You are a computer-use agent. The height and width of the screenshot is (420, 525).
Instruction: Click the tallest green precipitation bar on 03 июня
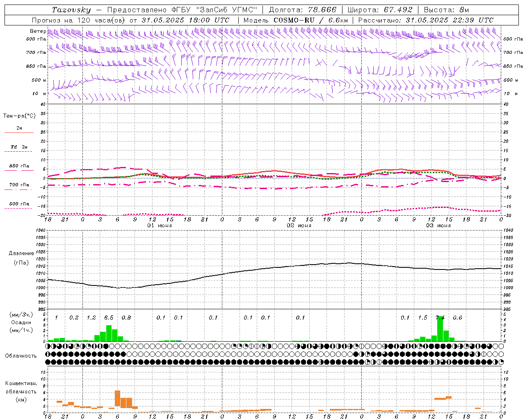(440, 329)
